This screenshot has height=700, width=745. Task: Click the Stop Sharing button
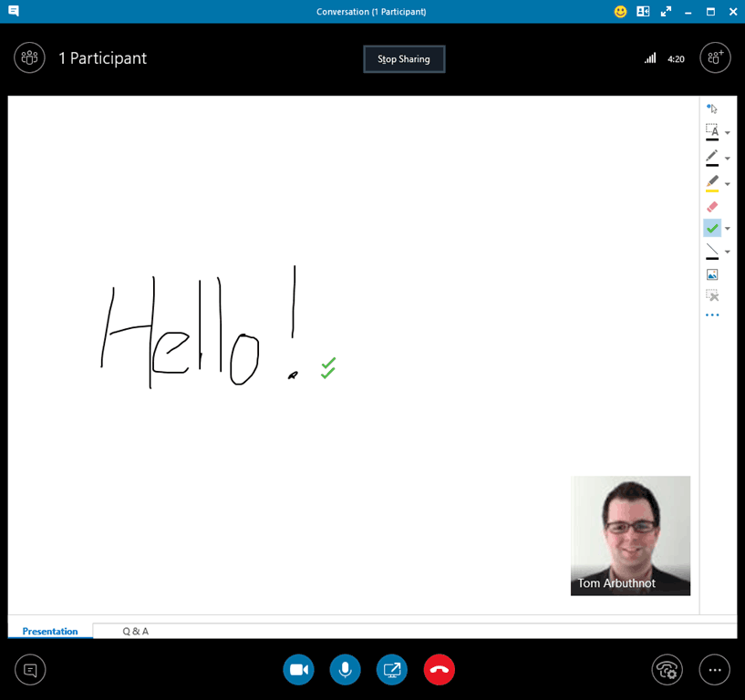pyautogui.click(x=404, y=59)
